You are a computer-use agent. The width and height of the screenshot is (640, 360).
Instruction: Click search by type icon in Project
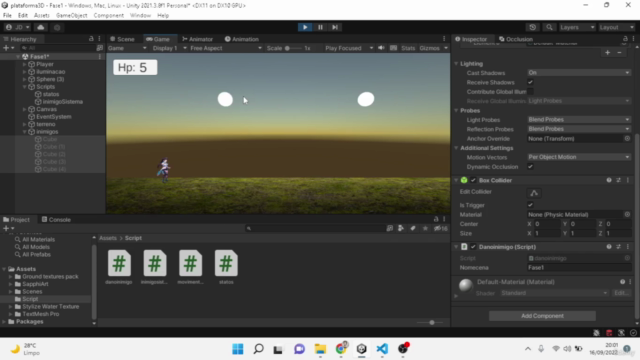pos(401,228)
